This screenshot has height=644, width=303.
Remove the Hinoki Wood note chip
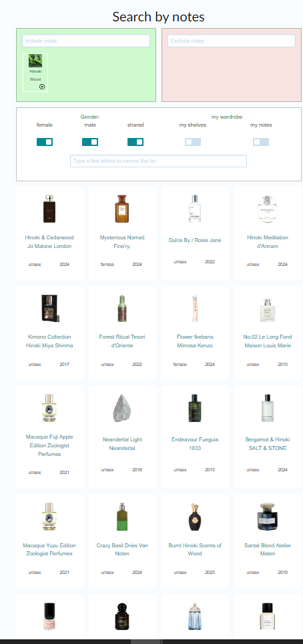(42, 87)
